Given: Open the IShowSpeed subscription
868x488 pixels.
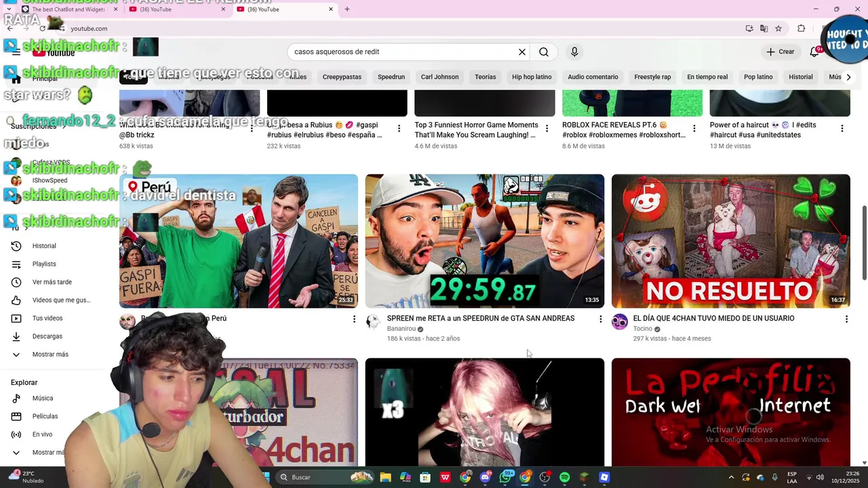Looking at the screenshot, I should tap(50, 181).
